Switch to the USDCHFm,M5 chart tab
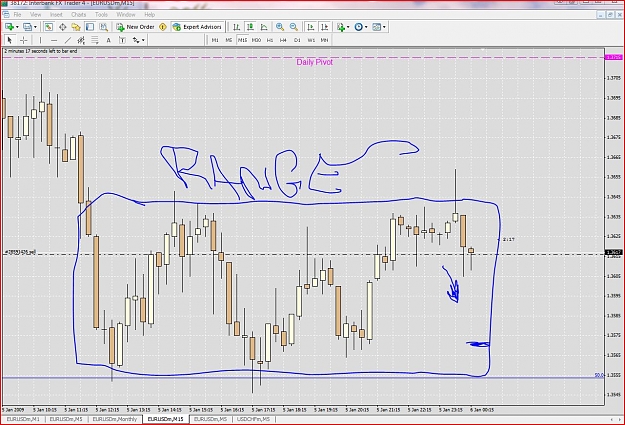 pos(253,419)
